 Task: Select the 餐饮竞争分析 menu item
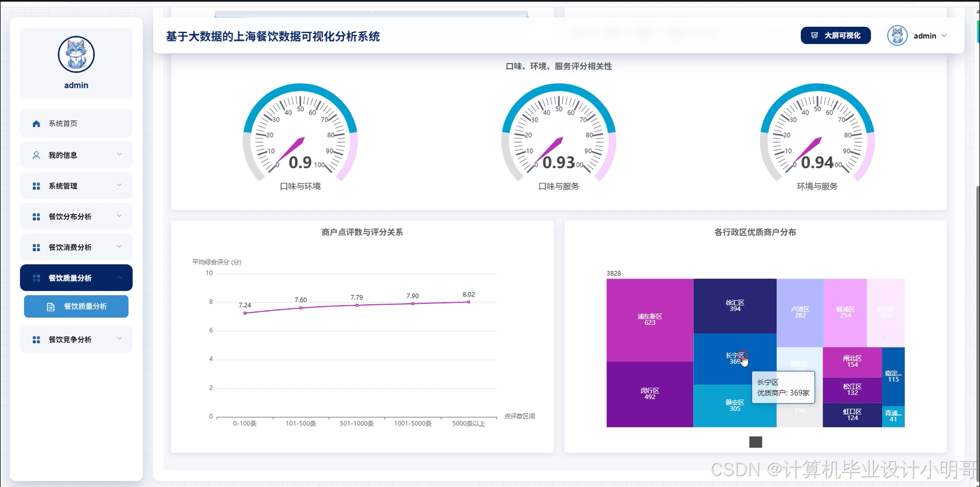(76, 339)
